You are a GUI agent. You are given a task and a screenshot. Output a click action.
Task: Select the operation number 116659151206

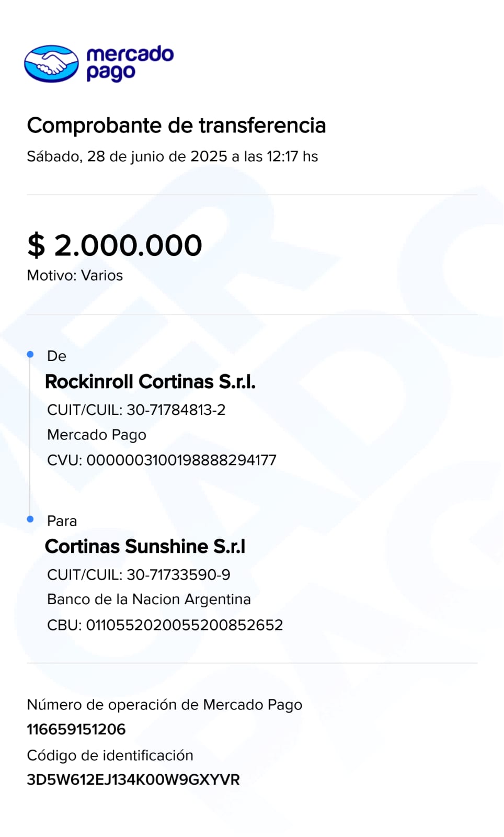76,729
